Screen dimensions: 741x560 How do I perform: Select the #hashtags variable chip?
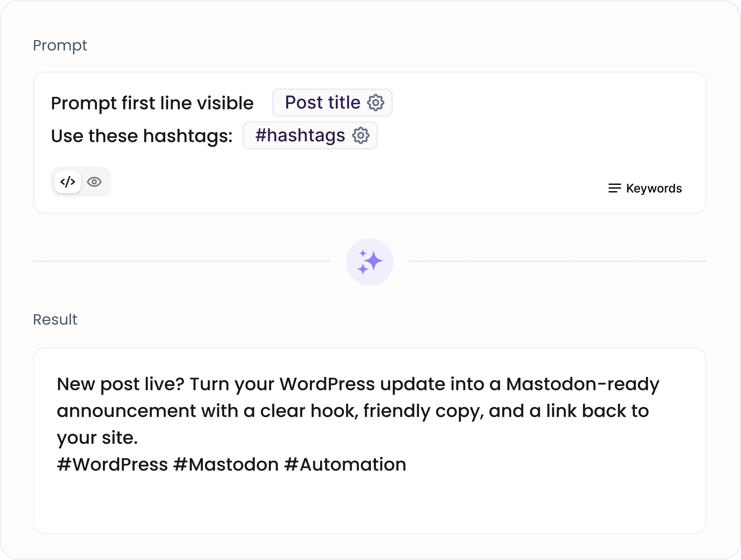pos(310,135)
